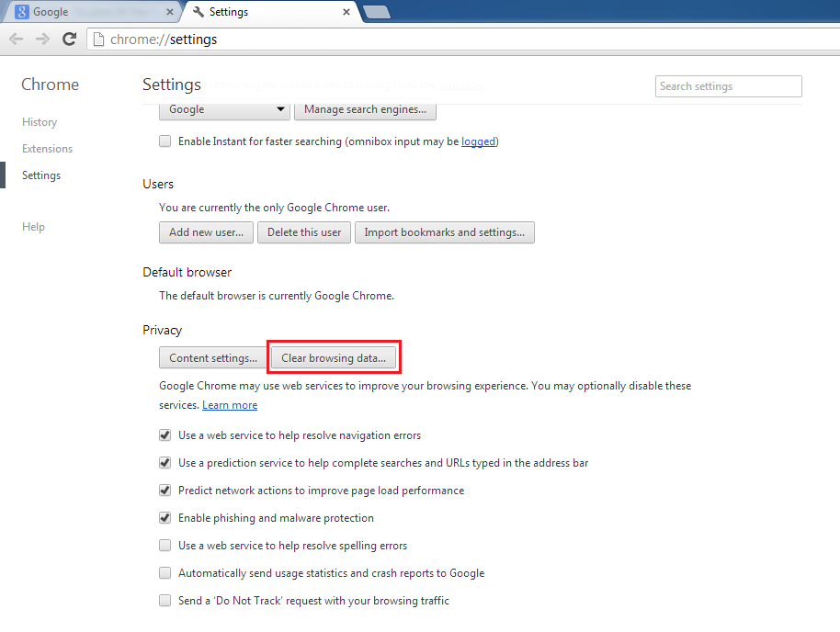Image resolution: width=840 pixels, height=632 pixels.
Task: Click Import bookmarks and settings button
Action: pyautogui.click(x=445, y=232)
